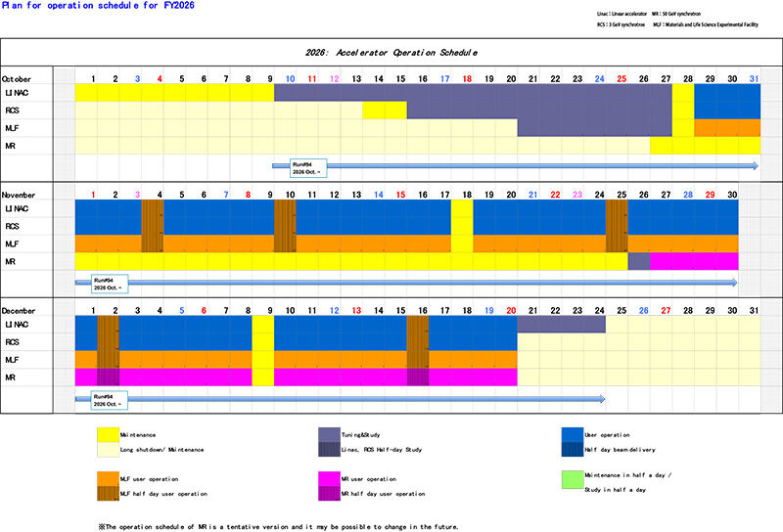The width and height of the screenshot is (783, 532).
Task: Click the 'Linac : Linear accelerator' abbreviation note
Action: point(622,14)
